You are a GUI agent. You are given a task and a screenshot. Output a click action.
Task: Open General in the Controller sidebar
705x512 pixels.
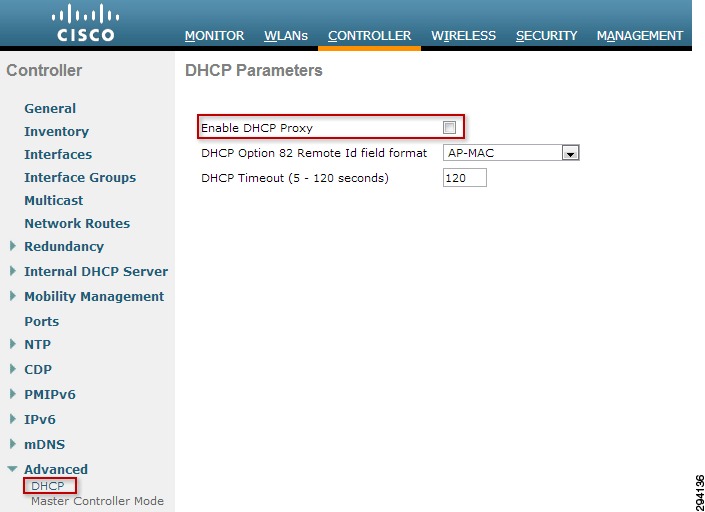[50, 108]
